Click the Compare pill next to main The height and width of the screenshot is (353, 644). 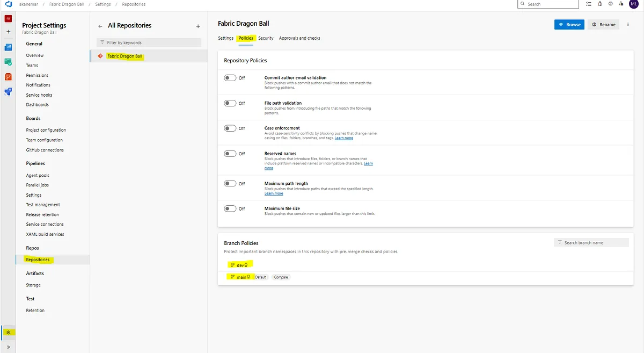tap(281, 277)
